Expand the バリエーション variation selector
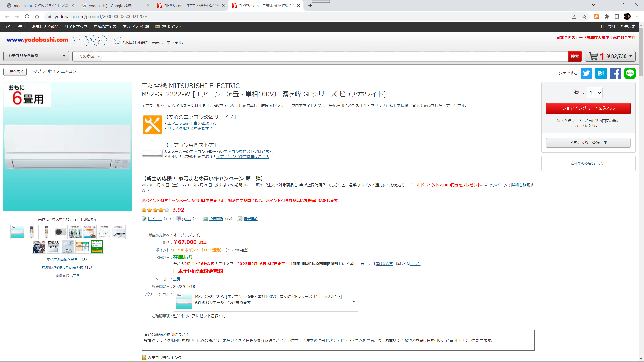 [x=266, y=301]
